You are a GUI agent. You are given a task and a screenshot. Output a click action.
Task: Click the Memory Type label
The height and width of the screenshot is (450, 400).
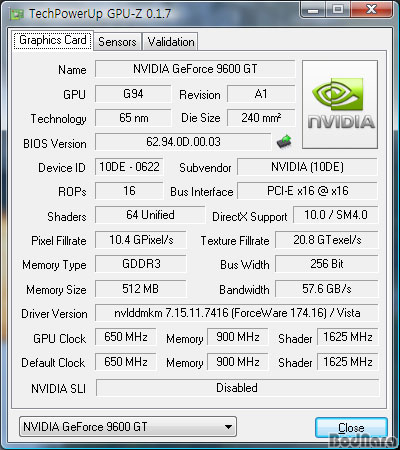click(x=54, y=265)
